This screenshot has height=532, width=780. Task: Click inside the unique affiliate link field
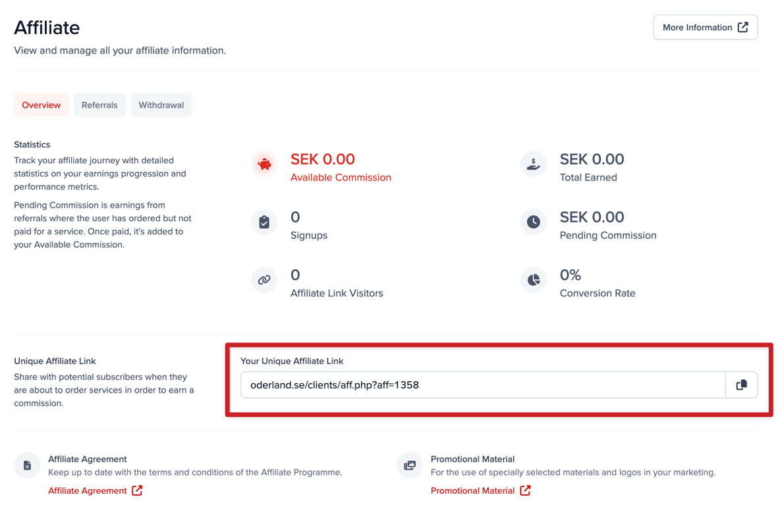pos(482,385)
